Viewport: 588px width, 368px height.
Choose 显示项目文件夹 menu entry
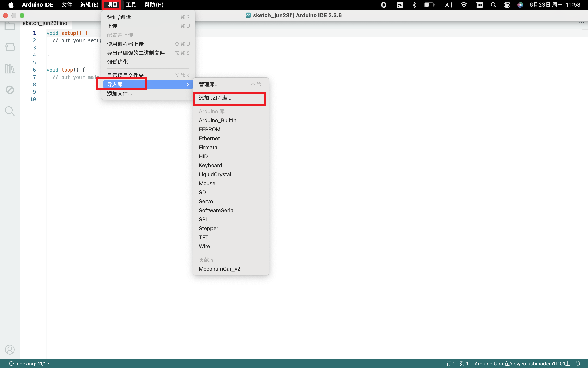click(148, 75)
